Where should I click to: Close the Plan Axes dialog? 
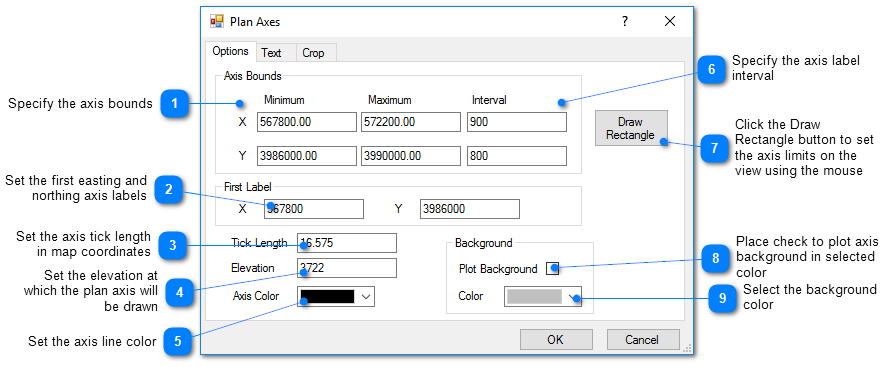[x=670, y=21]
